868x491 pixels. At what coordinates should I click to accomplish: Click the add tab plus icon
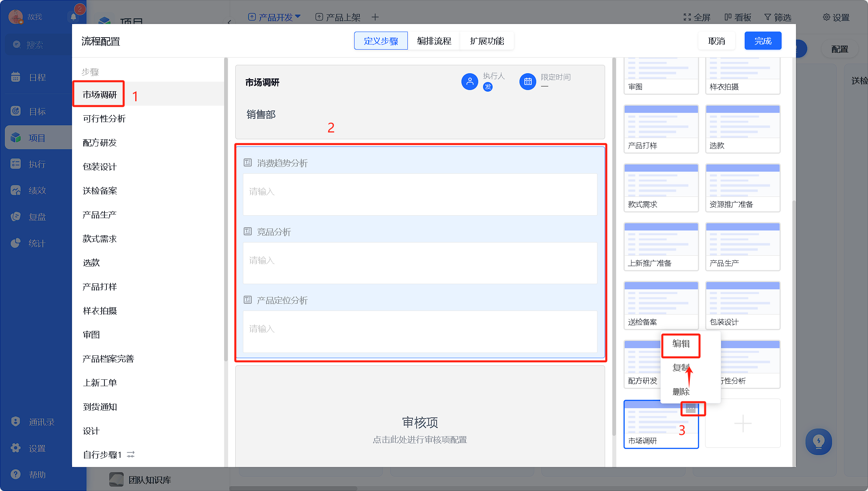tap(375, 17)
